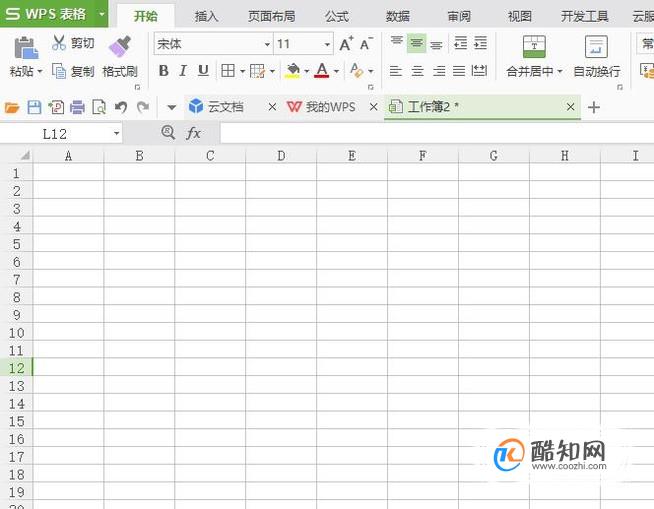
Task: Select row 12 header
Action: tap(16, 368)
